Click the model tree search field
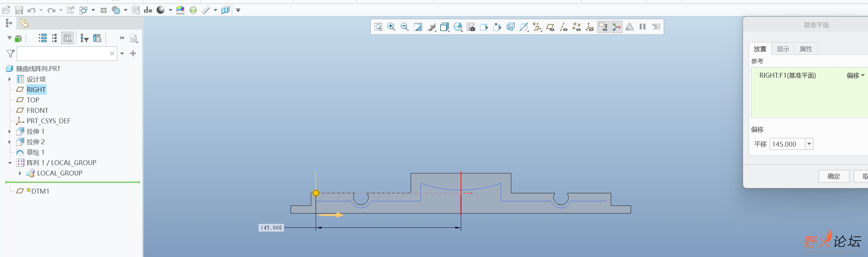868x257 pixels. [63, 54]
